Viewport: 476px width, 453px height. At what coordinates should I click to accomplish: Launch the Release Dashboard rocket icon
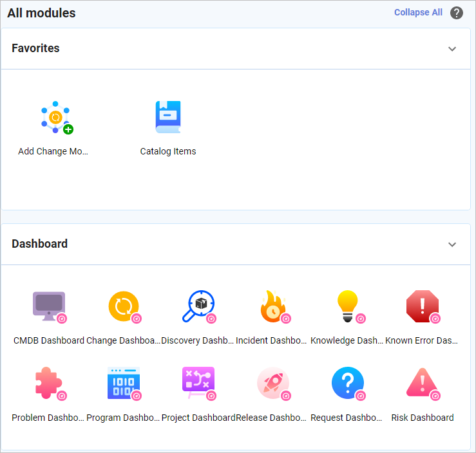click(x=273, y=383)
